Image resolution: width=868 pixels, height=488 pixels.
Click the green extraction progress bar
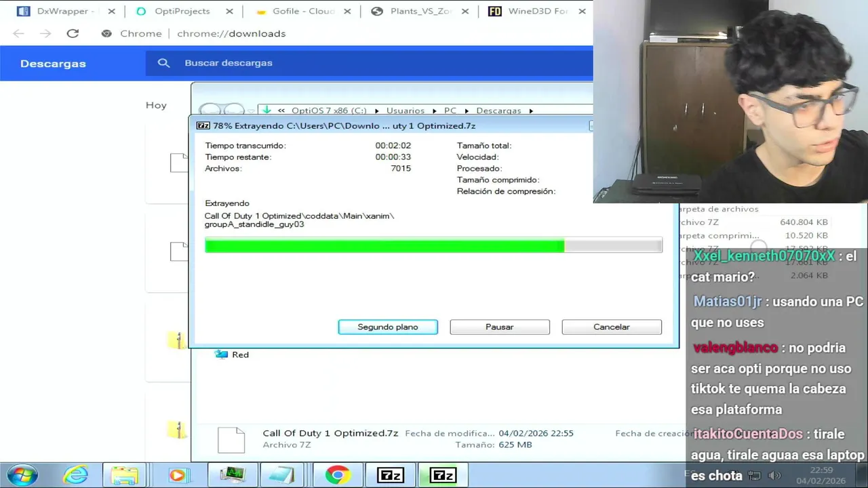coord(433,245)
